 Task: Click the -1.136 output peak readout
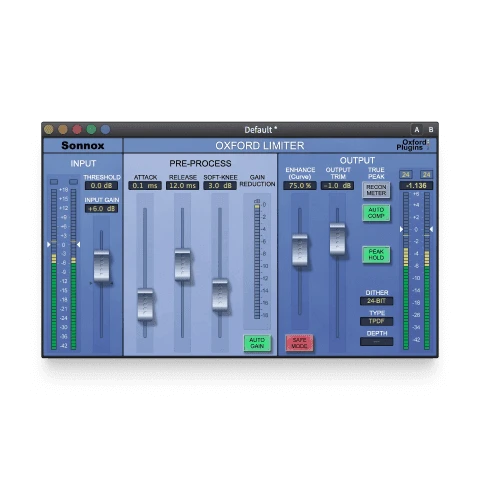click(x=416, y=186)
